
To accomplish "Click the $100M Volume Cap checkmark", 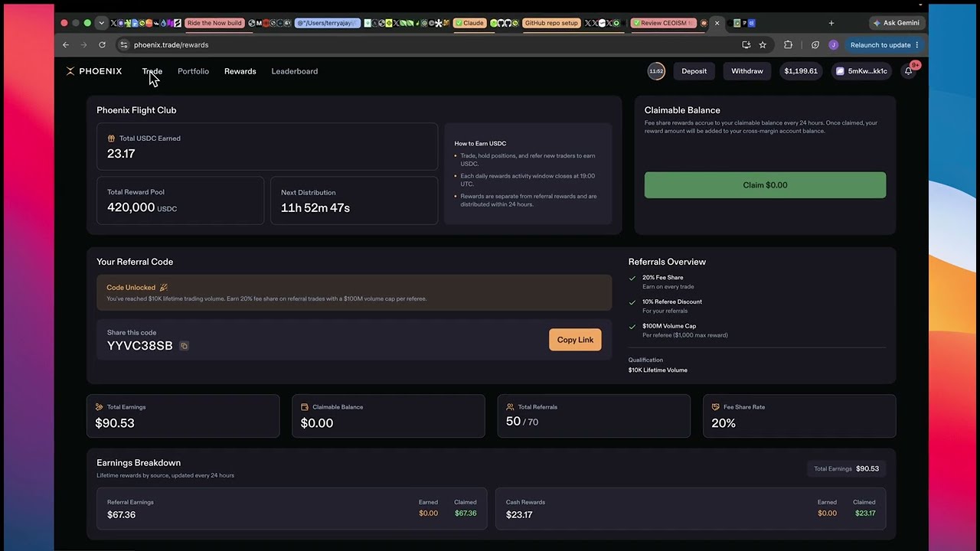I will click(632, 327).
